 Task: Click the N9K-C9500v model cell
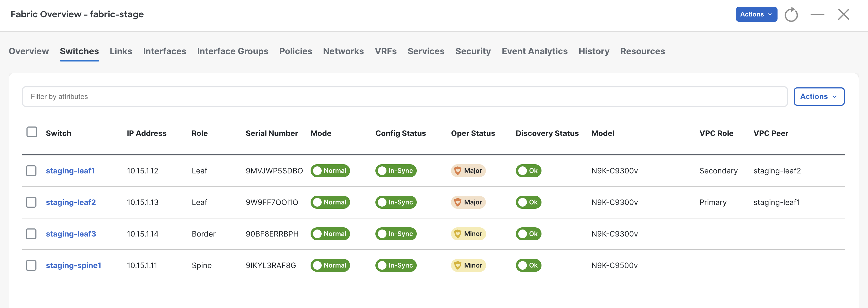[x=614, y=265]
